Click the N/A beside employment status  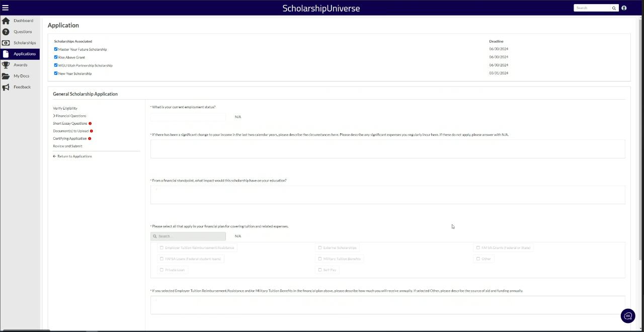coord(238,117)
